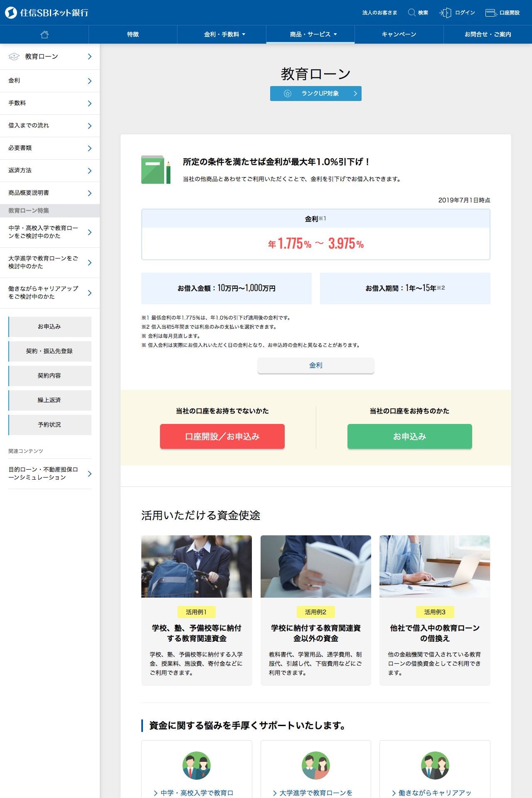Open the 働きながらキャリアアッ link card
The height and width of the screenshot is (798, 532).
click(435, 769)
